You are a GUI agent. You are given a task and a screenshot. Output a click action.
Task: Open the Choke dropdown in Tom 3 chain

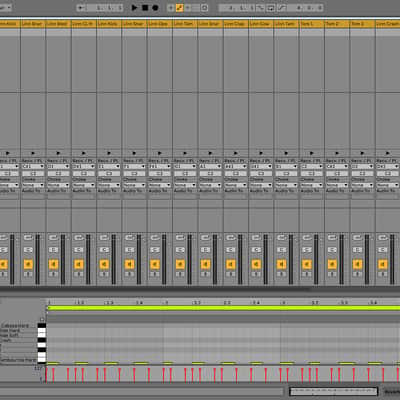point(362,185)
